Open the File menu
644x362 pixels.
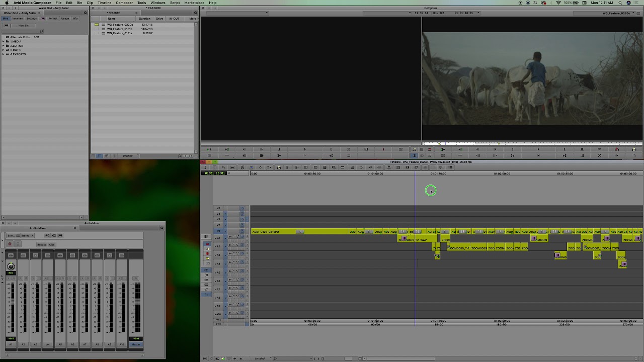click(58, 3)
